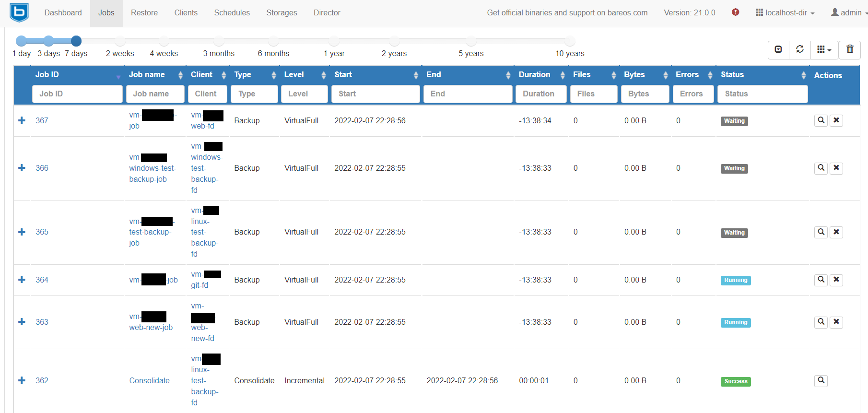Viewport: 868px width, 413px height.
Task: Open the columns grid dropdown
Action: [x=824, y=49]
